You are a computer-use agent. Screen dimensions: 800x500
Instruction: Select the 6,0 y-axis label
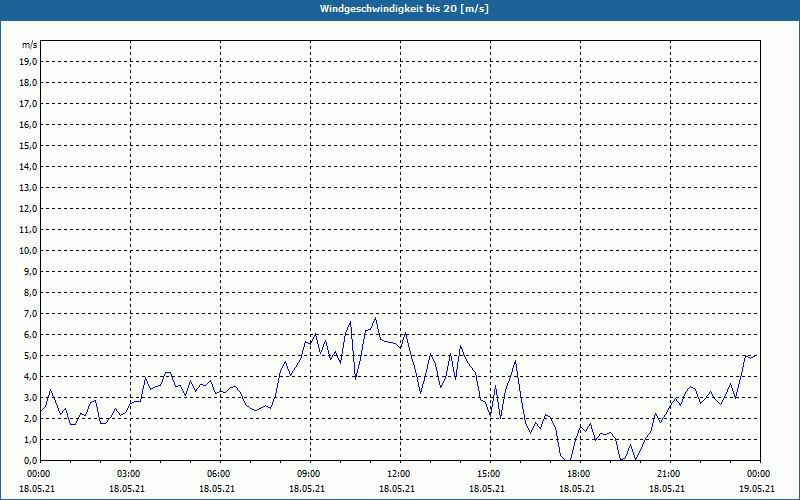[31, 335]
